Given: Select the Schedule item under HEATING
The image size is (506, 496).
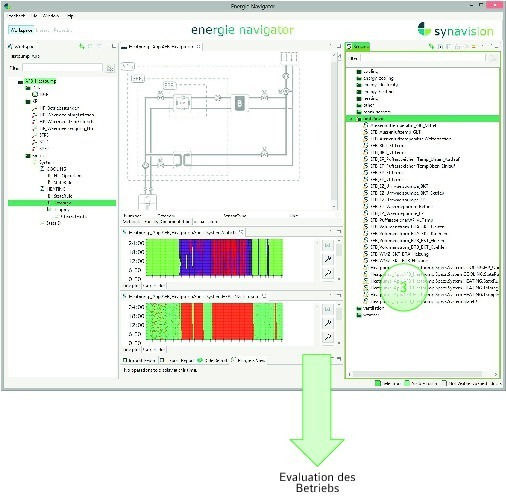Looking at the screenshot, I should click(63, 196).
